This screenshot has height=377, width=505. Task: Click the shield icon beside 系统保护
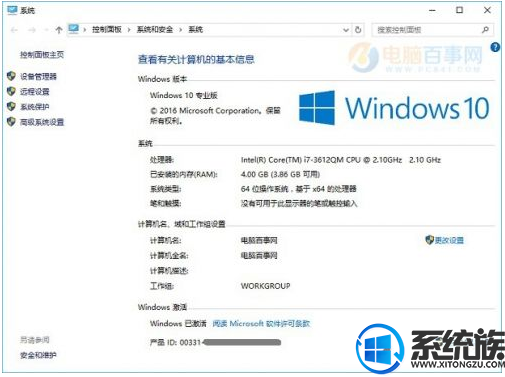(11, 107)
